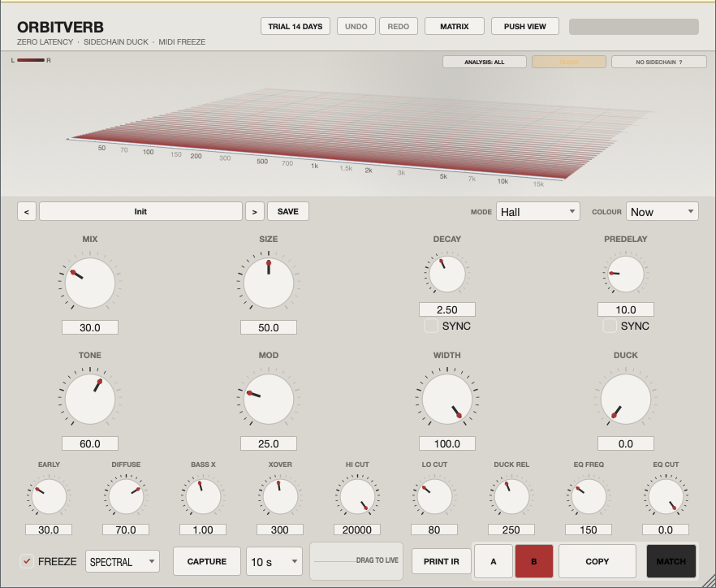Select the B preset slot
The width and height of the screenshot is (716, 588).
[534, 561]
